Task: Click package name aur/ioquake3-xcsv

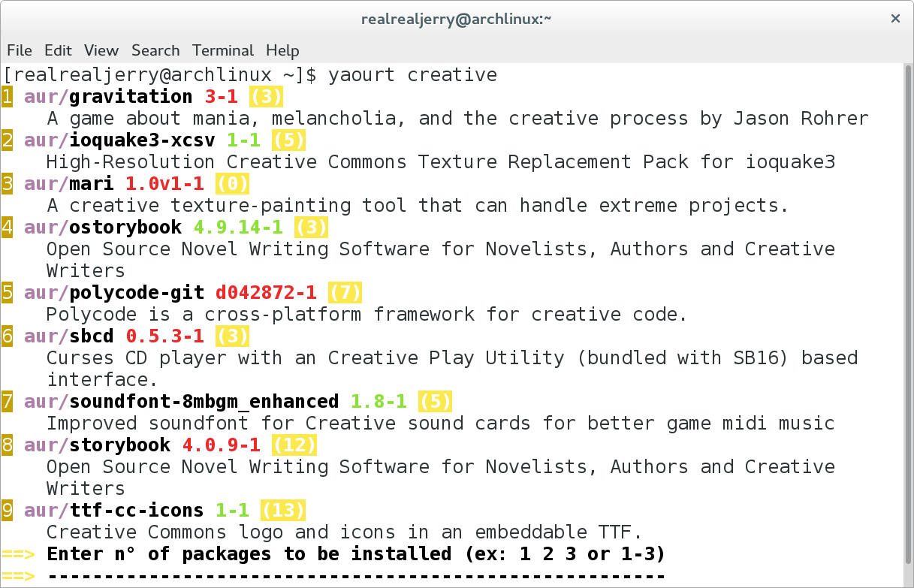Action: click(x=119, y=140)
